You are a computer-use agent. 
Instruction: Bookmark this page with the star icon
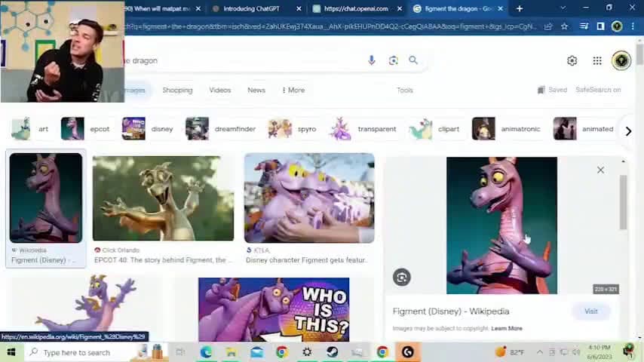[x=564, y=26]
